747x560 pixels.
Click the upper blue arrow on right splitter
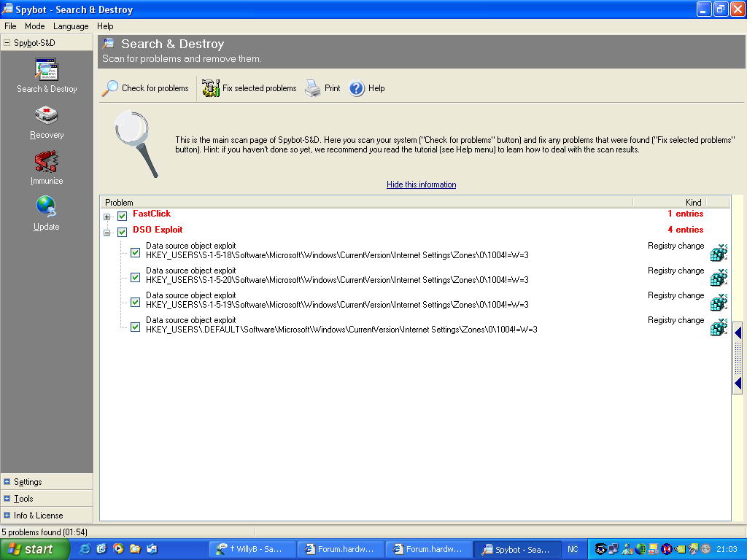click(738, 332)
